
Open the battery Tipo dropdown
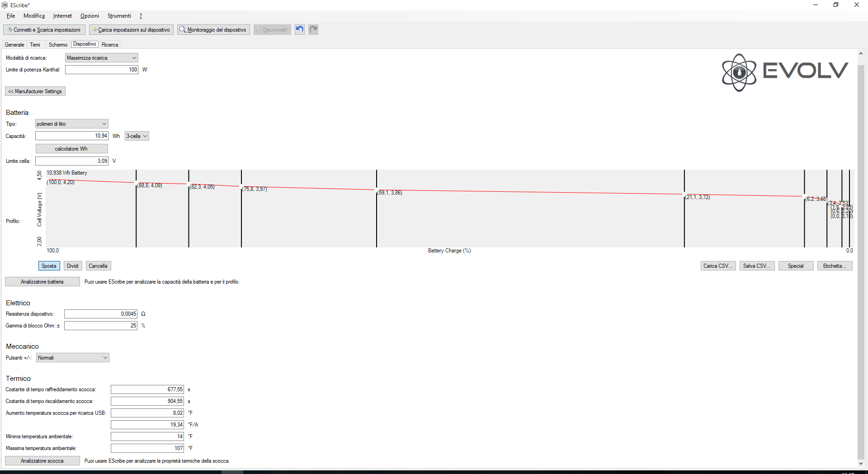72,124
